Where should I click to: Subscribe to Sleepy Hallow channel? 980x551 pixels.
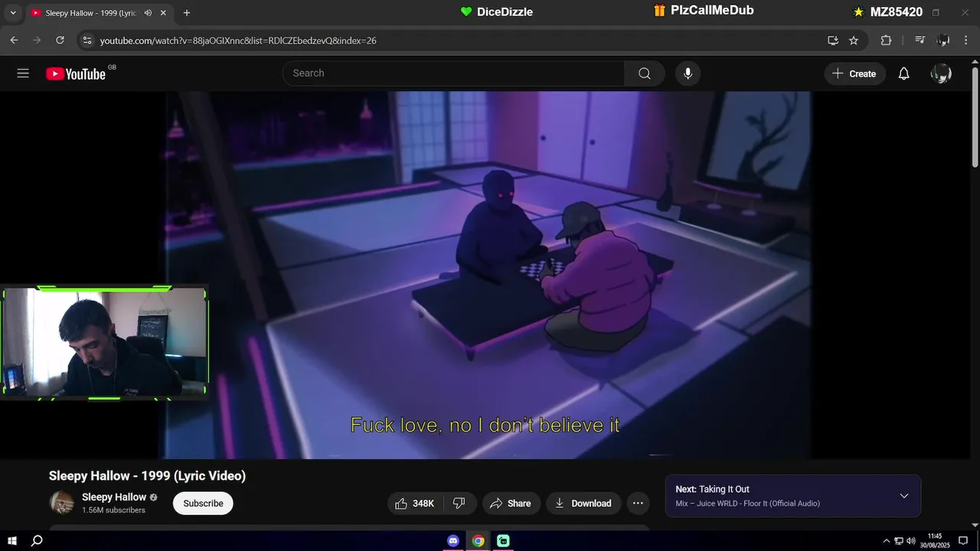pos(203,504)
